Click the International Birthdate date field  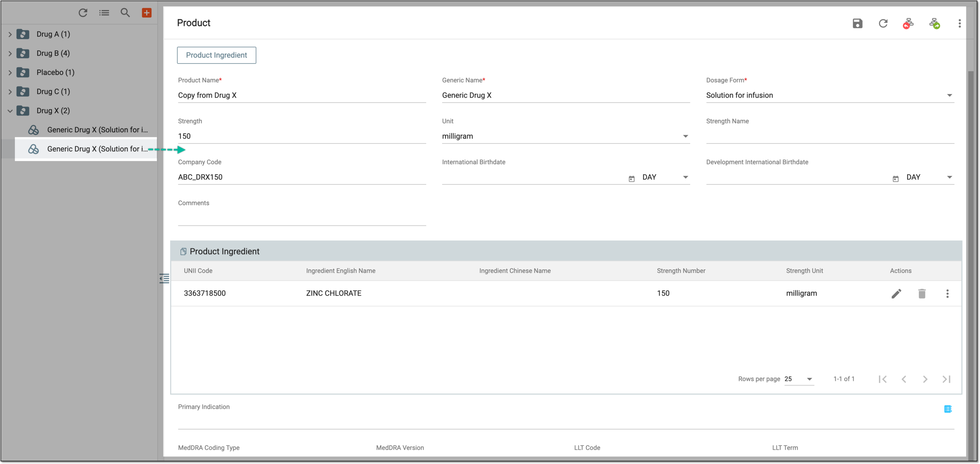point(534,177)
